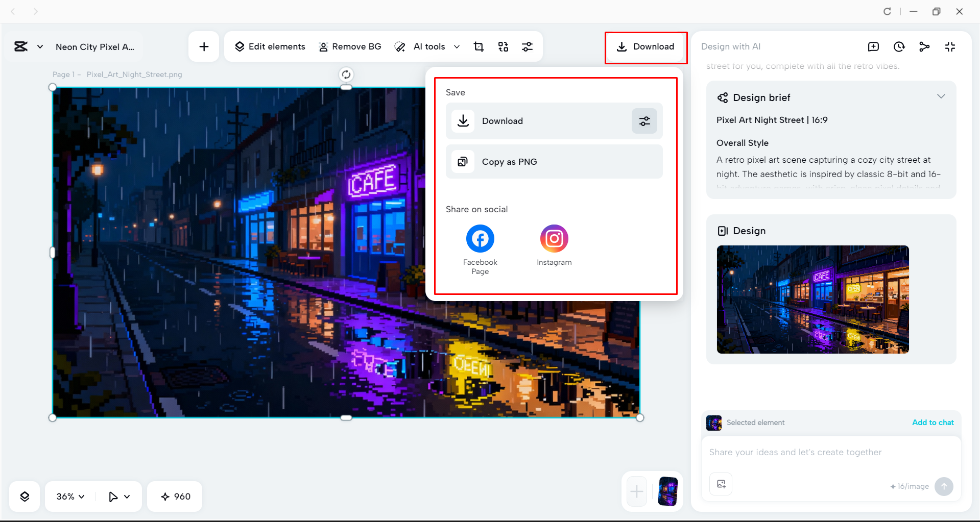
Task: Click the Design brief heading icon
Action: point(723,97)
